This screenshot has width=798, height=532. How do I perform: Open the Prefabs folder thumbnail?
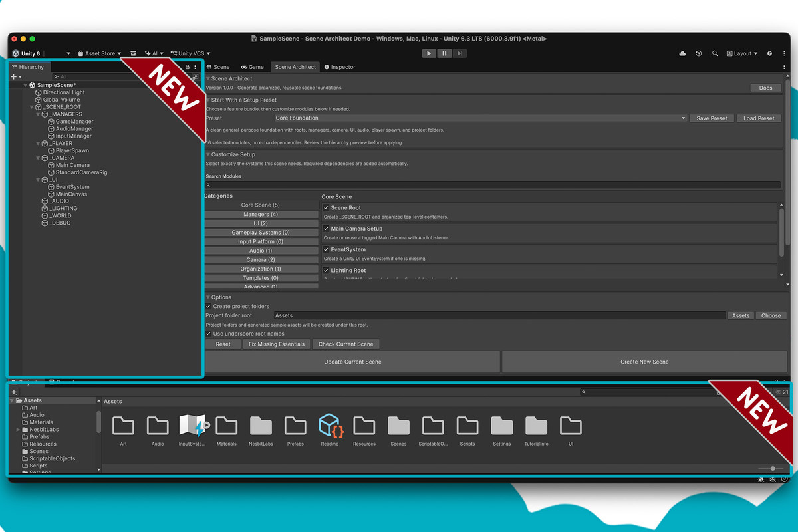point(295,426)
